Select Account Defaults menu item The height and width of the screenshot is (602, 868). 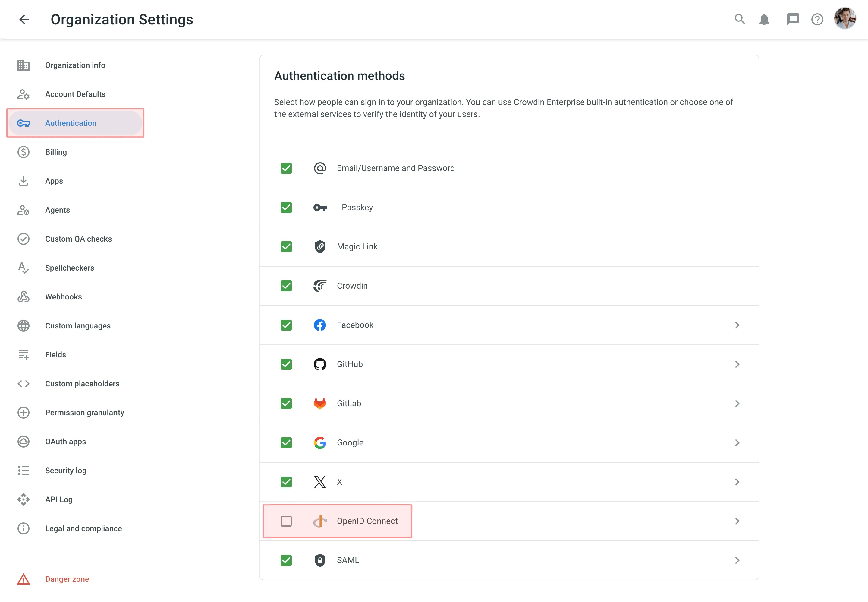click(x=75, y=94)
